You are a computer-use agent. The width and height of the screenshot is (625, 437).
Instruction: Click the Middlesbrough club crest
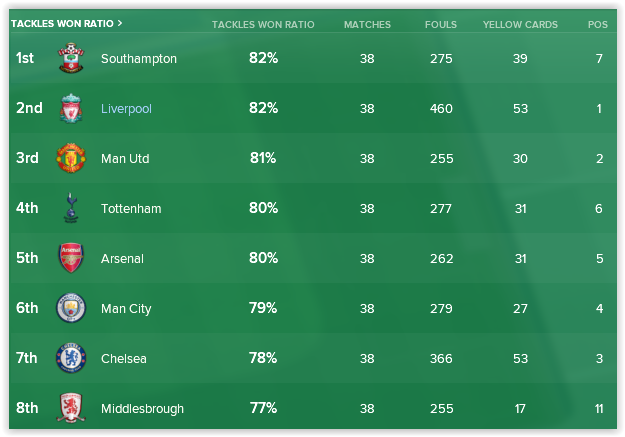tap(70, 409)
